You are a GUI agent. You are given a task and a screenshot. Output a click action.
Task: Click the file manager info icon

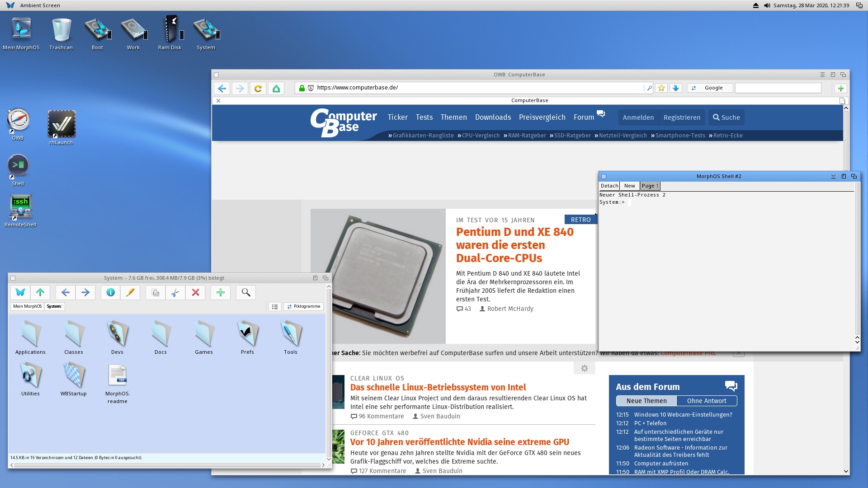[x=110, y=292]
